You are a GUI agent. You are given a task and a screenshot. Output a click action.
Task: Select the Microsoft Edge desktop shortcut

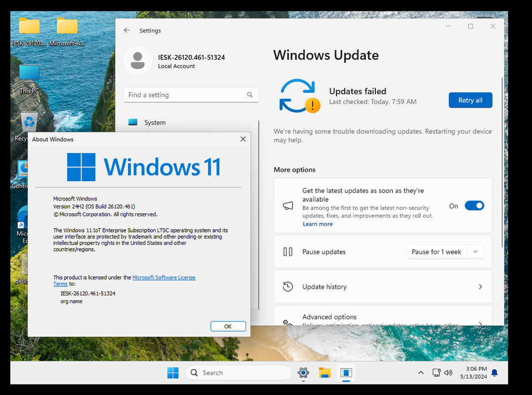[x=23, y=216]
